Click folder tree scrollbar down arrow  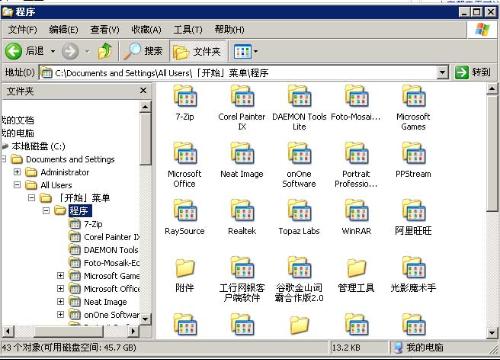(145, 319)
